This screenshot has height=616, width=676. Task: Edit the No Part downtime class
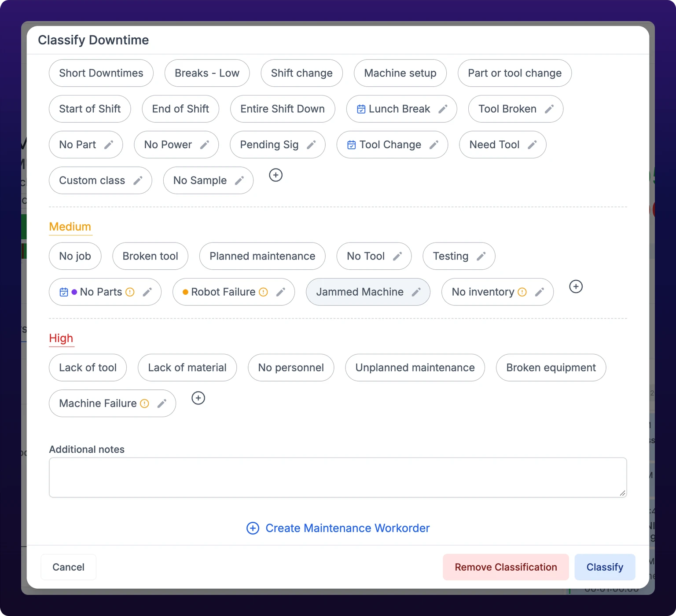(109, 145)
